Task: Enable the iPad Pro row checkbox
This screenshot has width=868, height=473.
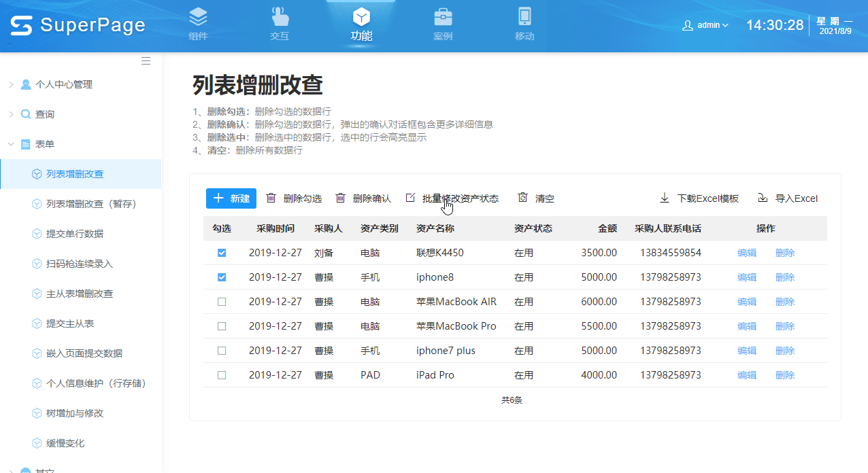Action: (x=220, y=374)
